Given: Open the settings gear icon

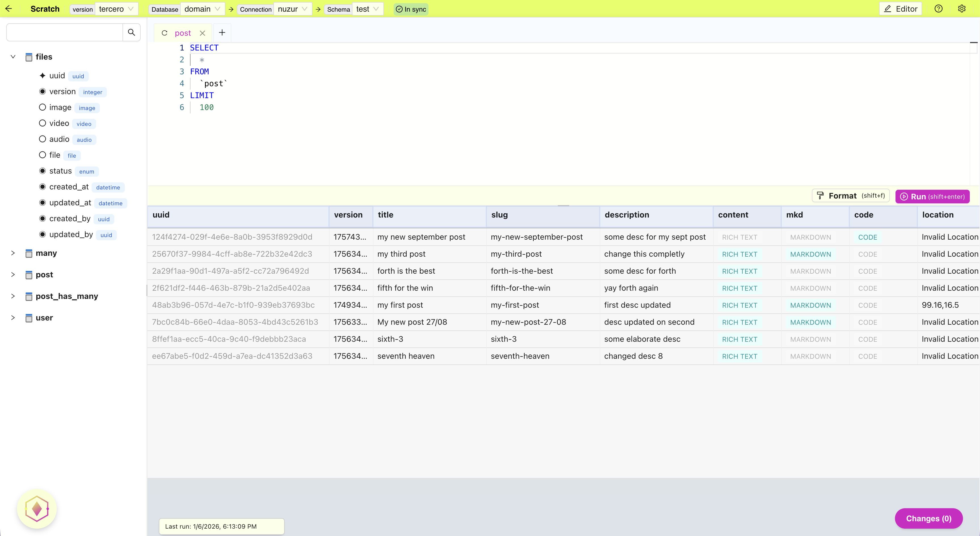Looking at the screenshot, I should click(962, 9).
